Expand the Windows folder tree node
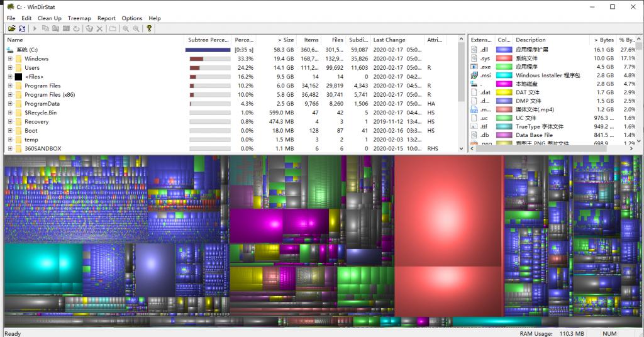This screenshot has height=337, width=644. (10, 59)
